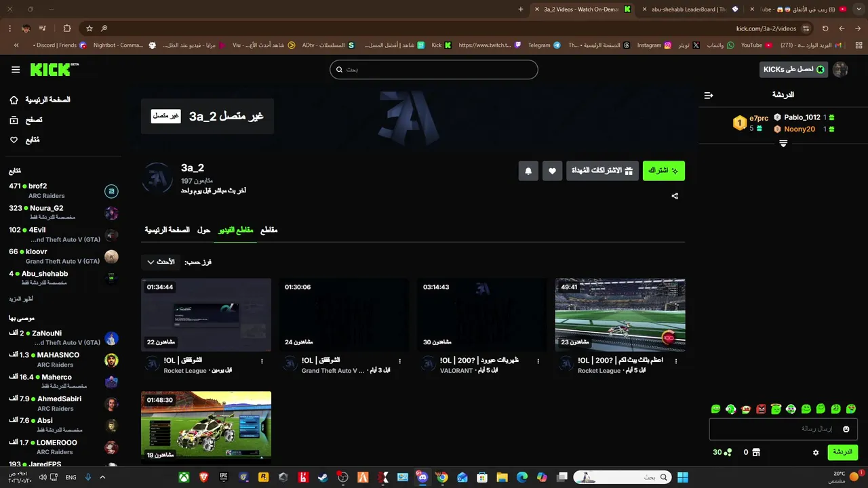Open the Telegram bookmark in the bookmarks bar
868x488 pixels.
click(544, 45)
